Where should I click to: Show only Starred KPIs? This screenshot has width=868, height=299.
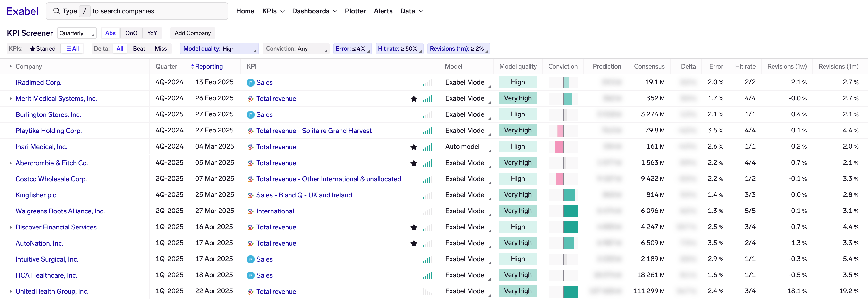click(43, 49)
